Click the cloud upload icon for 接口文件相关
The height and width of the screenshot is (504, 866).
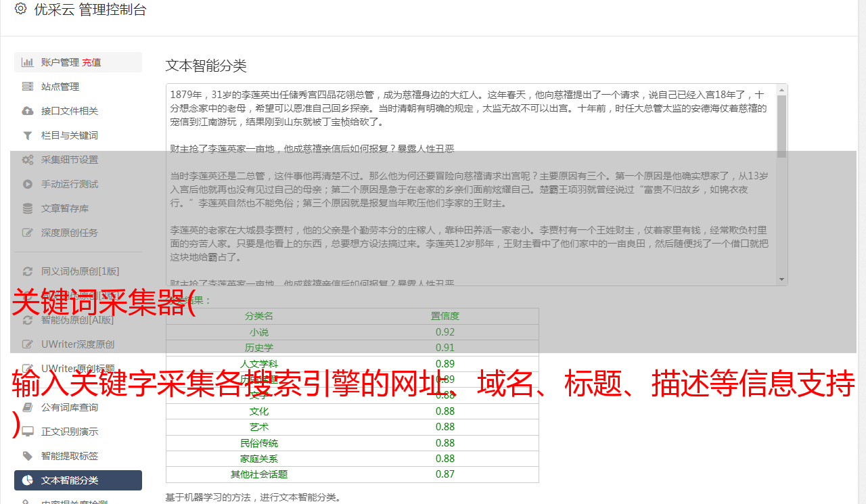coord(28,111)
